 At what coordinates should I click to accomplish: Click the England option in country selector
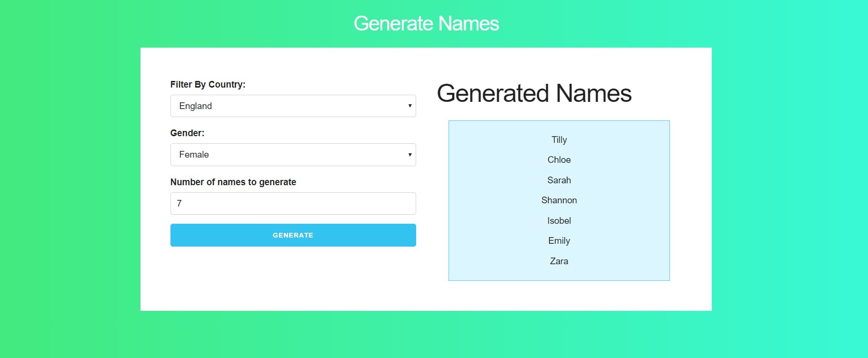[x=195, y=106]
